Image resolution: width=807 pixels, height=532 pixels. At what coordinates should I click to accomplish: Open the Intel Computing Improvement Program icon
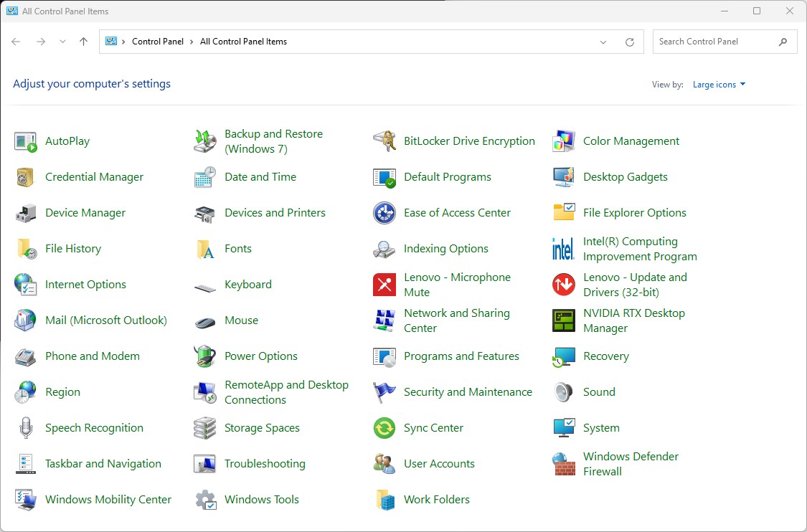pos(564,249)
